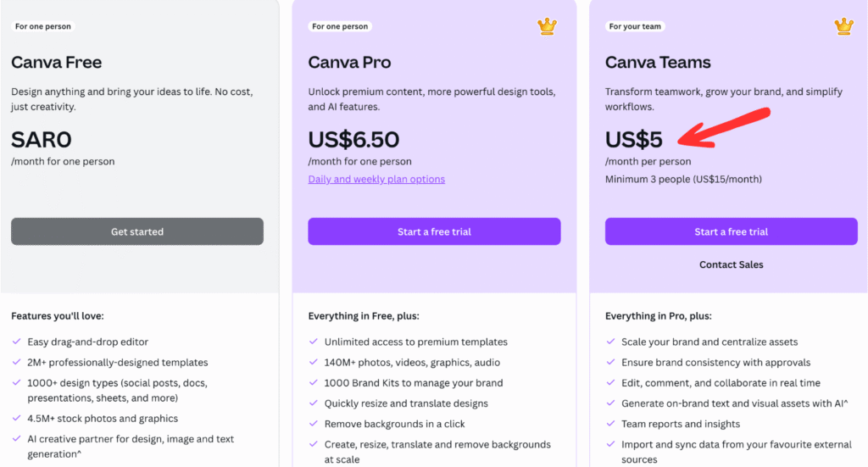Click checkmark beside 1000 Brand Kits feature
Viewport: 868px width, 467px height.
[x=314, y=383]
